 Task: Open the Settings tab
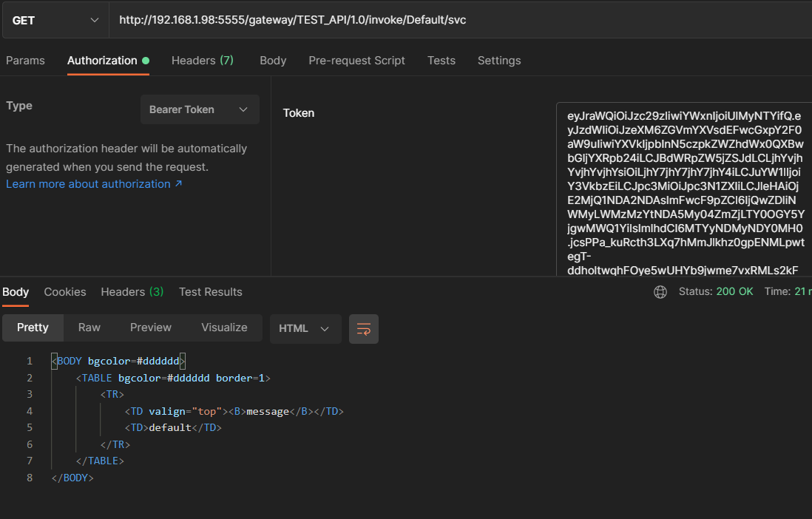[498, 61]
